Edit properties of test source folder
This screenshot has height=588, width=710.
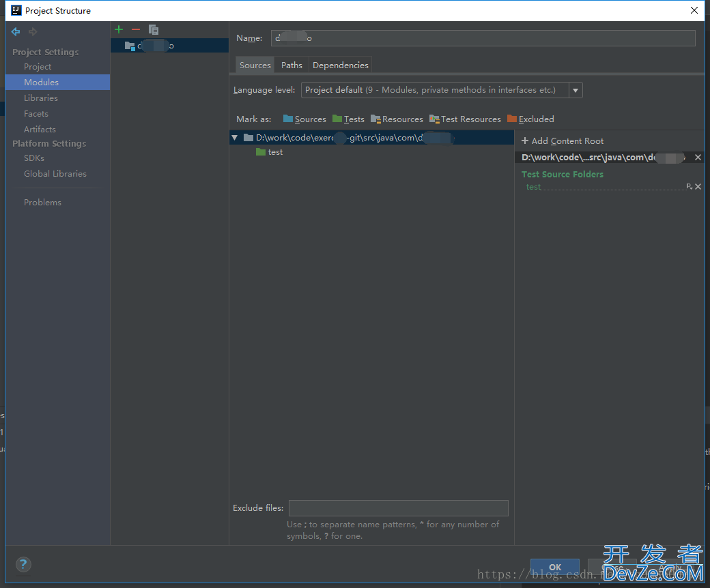689,186
